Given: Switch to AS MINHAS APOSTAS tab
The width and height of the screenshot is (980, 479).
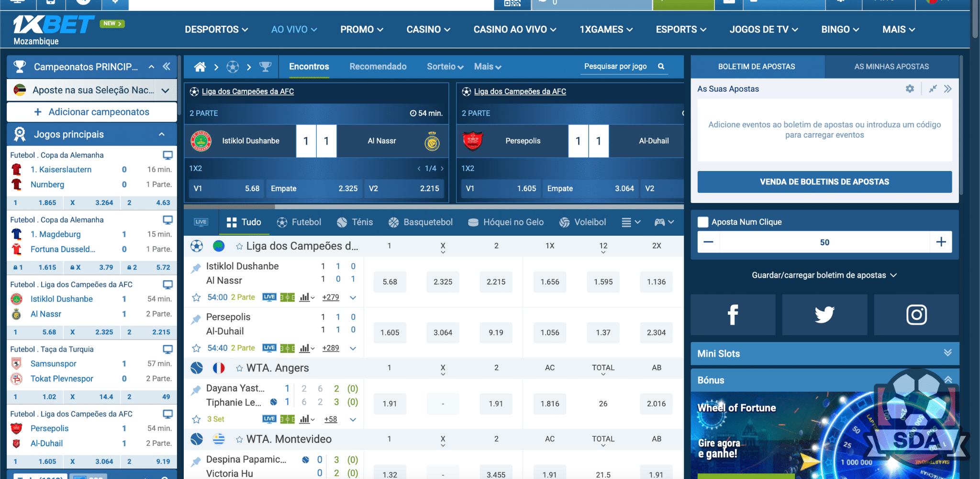Looking at the screenshot, I should (891, 67).
